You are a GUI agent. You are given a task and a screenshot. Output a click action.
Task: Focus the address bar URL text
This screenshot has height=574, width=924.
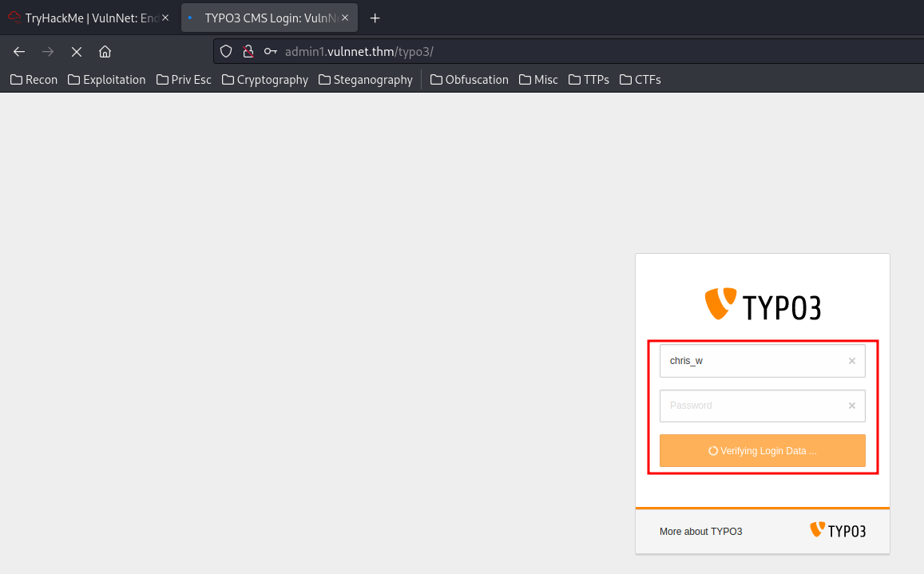click(x=359, y=52)
